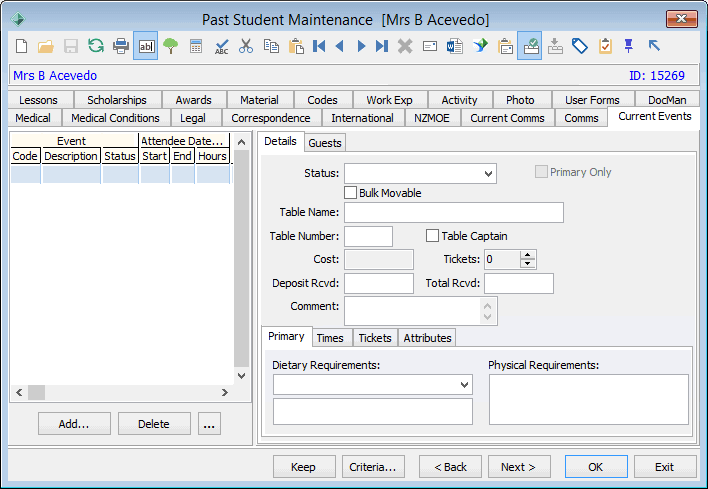Print using the printer icon
This screenshot has height=489, width=708.
tap(121, 46)
